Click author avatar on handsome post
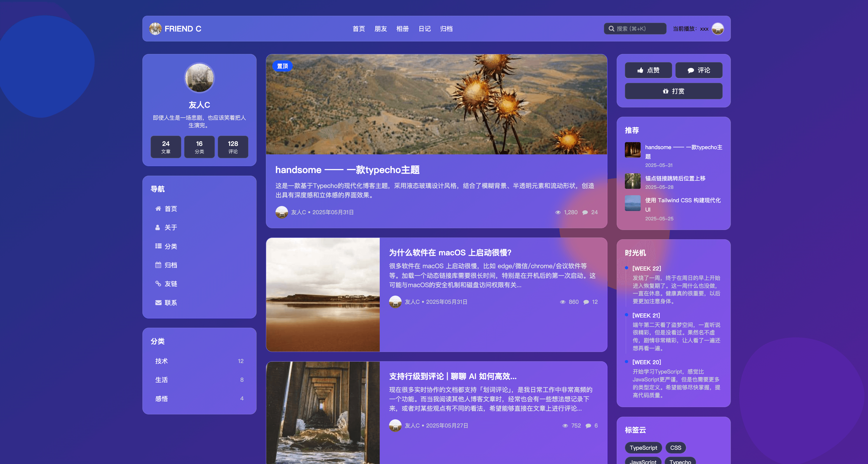This screenshot has height=464, width=868. (x=282, y=212)
